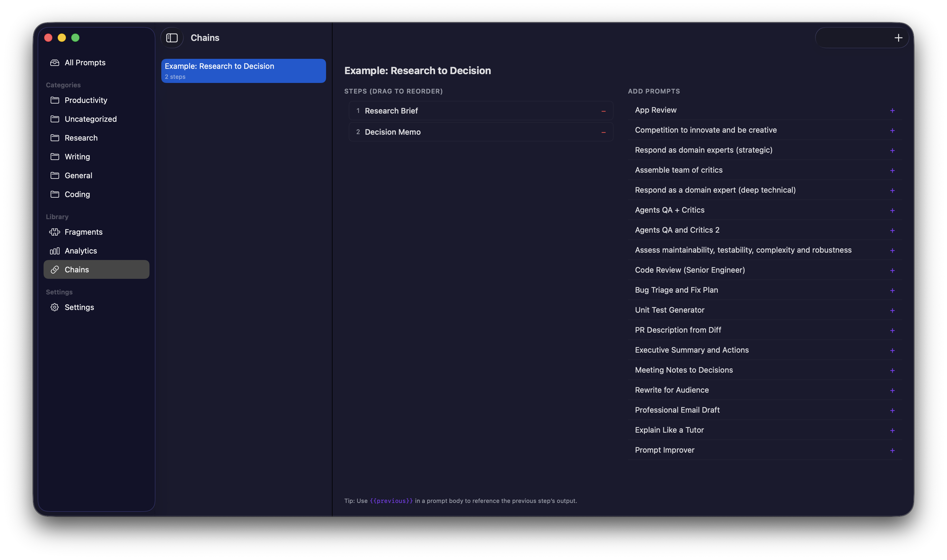The width and height of the screenshot is (947, 560).
Task: Collapse the sidebar using the panel toggle icon
Action: pyautogui.click(x=172, y=37)
